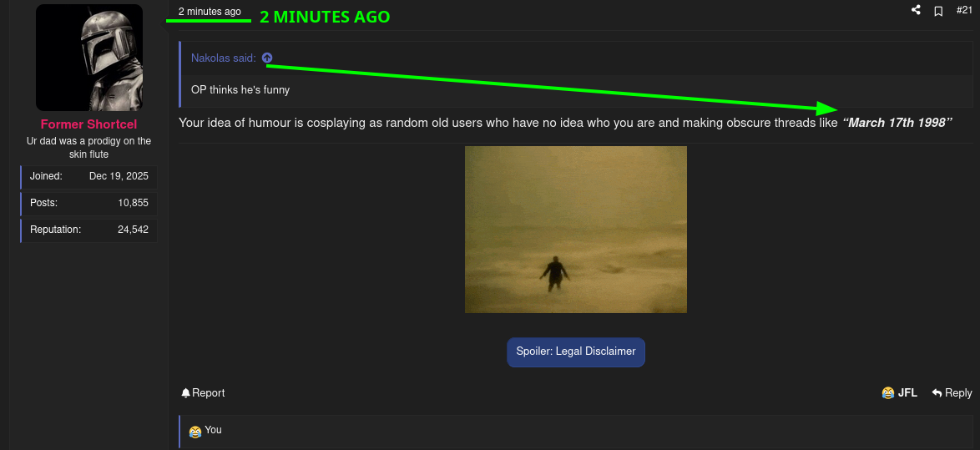Reply to Former Shortcel's post

(x=952, y=392)
